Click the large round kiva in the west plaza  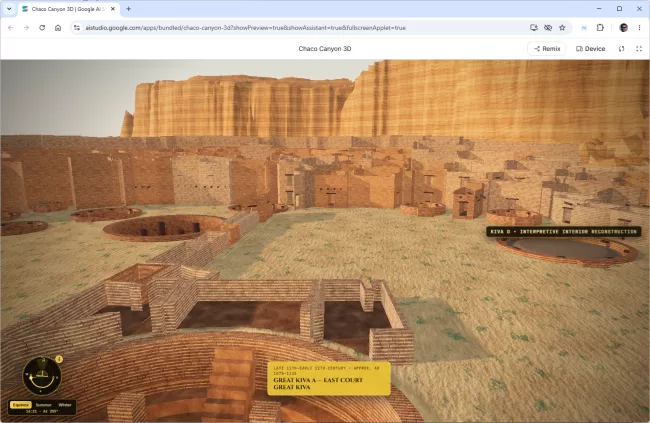click(166, 228)
